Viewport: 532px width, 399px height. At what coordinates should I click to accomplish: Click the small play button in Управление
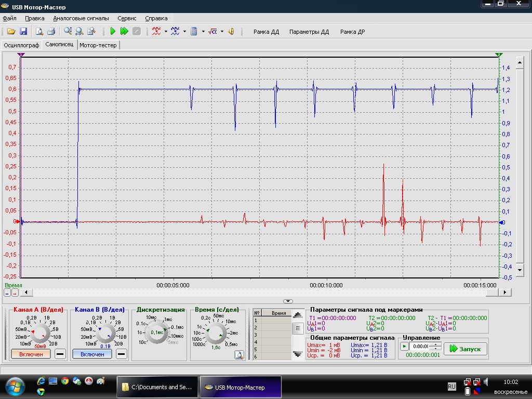click(x=404, y=347)
